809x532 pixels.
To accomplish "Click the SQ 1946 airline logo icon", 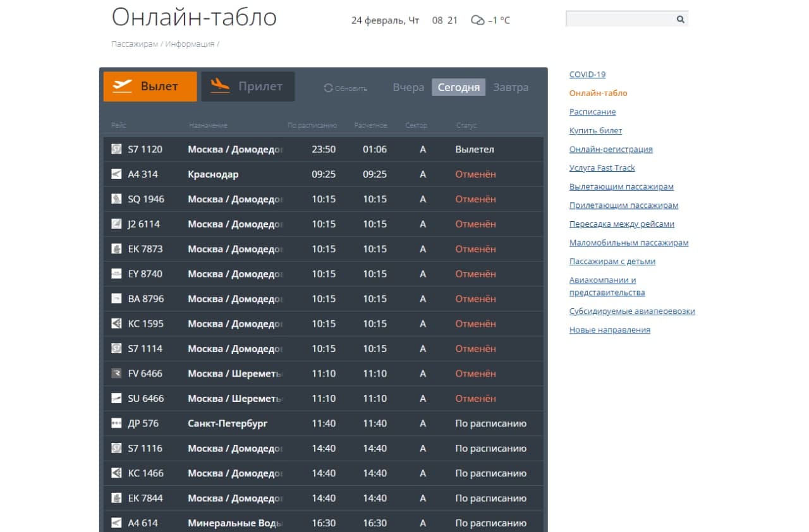I will [x=116, y=199].
